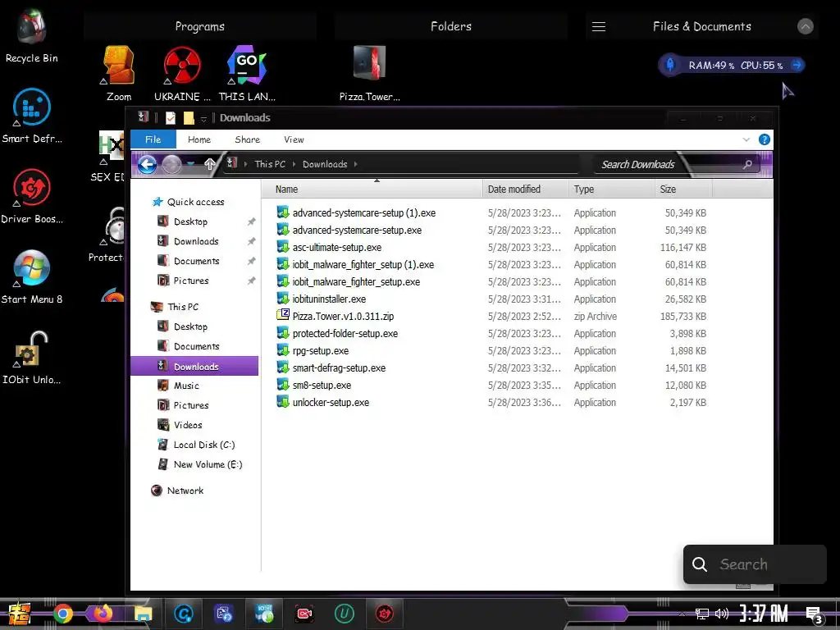Open Advanced SystemCare from the taskbar
Screen dimensions: 840x630
click(183, 614)
